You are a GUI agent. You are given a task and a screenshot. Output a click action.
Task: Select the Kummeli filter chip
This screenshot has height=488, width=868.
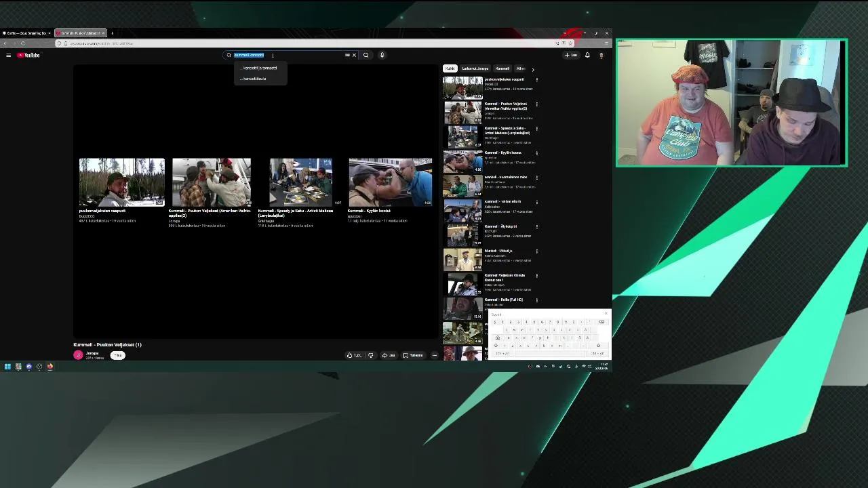tap(502, 68)
